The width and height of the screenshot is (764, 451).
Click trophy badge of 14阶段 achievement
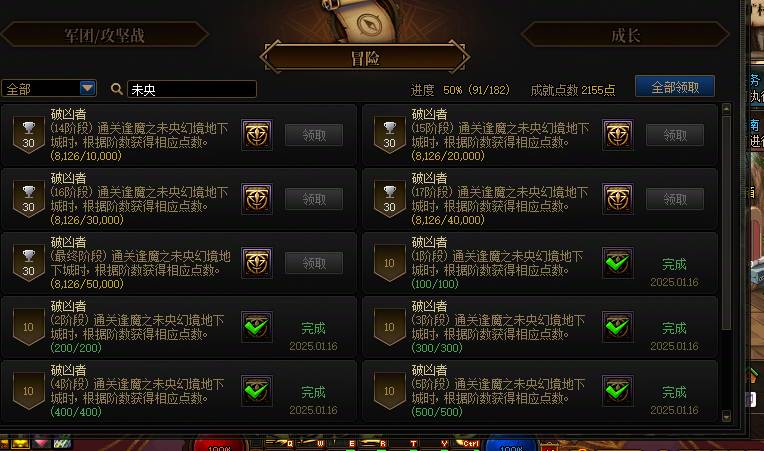29,134
